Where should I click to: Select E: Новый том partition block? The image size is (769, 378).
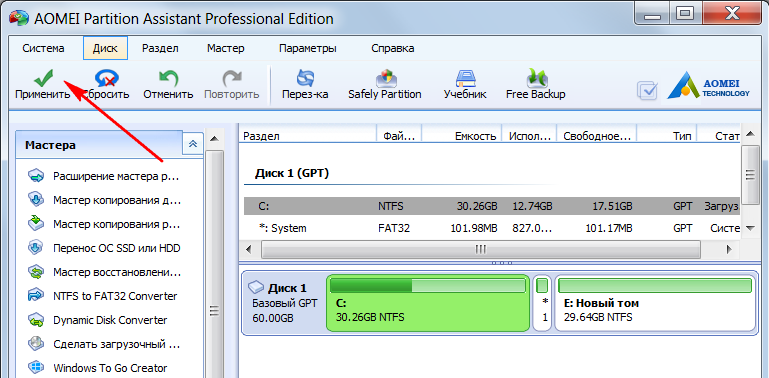click(x=655, y=302)
